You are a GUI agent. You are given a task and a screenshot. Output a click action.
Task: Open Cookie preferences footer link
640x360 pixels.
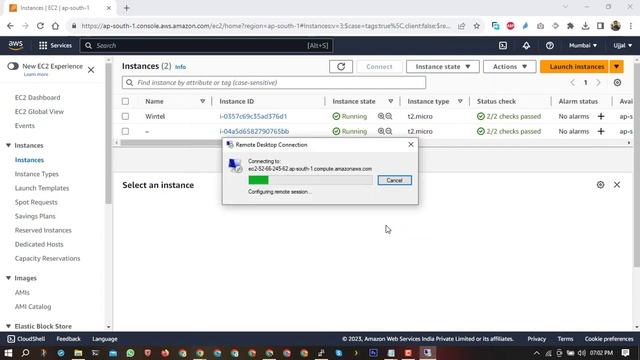[x=609, y=339]
